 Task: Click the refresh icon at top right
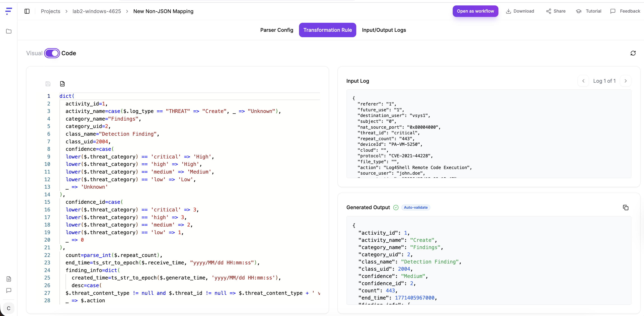(x=633, y=53)
